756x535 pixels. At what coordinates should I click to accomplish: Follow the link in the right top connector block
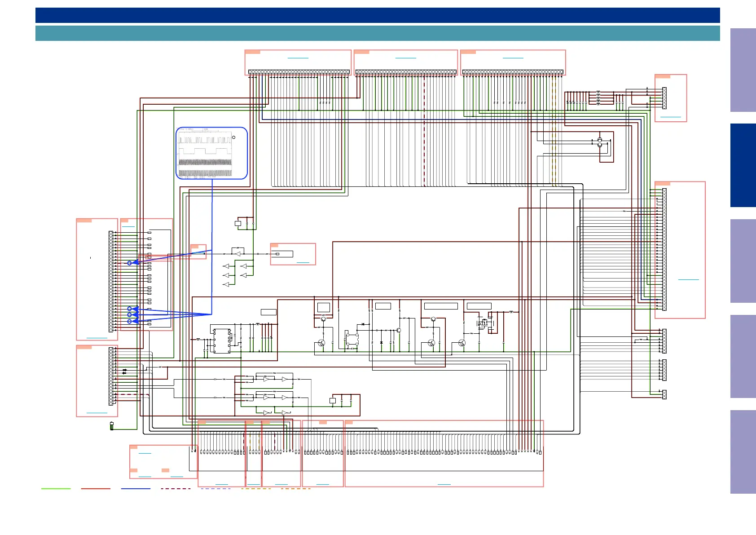coord(513,58)
